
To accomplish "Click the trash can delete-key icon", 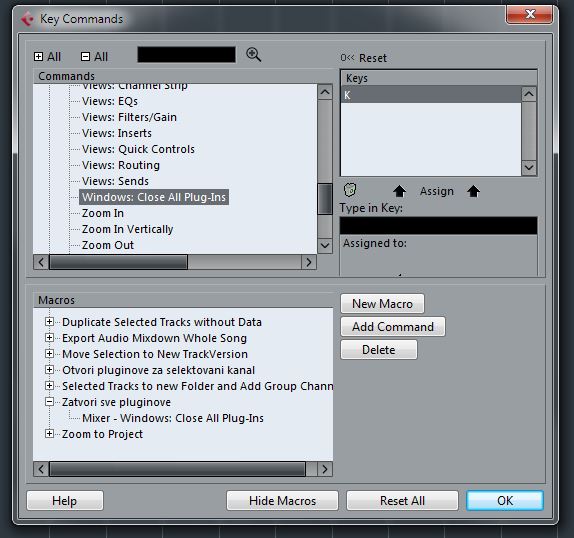I will coord(350,190).
